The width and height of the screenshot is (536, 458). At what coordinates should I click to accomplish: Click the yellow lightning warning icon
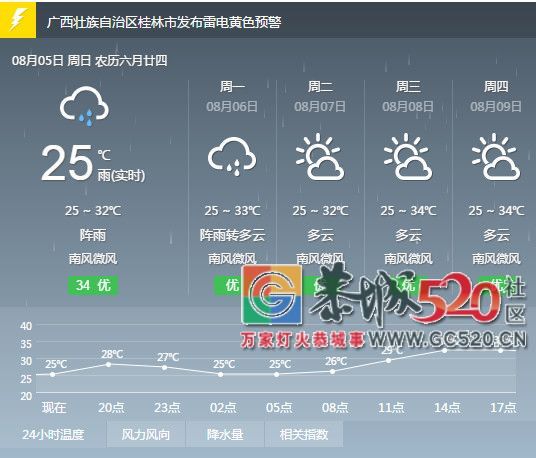[x=18, y=20]
